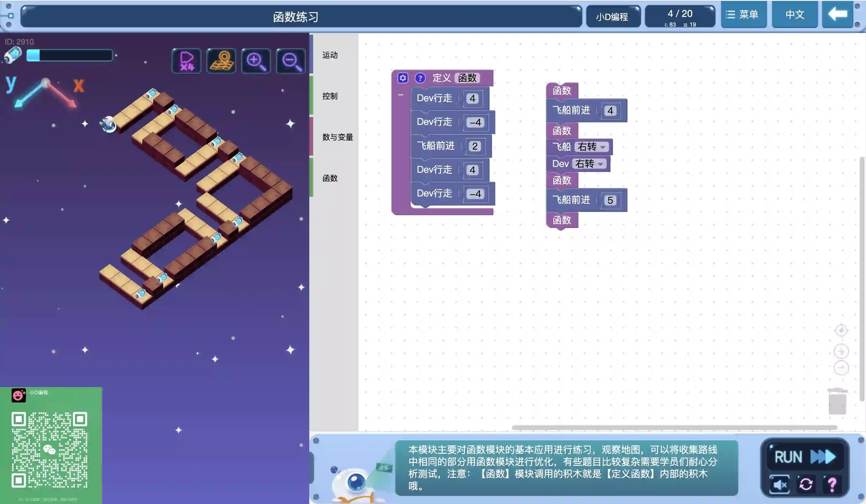The width and height of the screenshot is (866, 504).
Task: Click the gear icon on 定义函数 block
Action: pos(403,78)
